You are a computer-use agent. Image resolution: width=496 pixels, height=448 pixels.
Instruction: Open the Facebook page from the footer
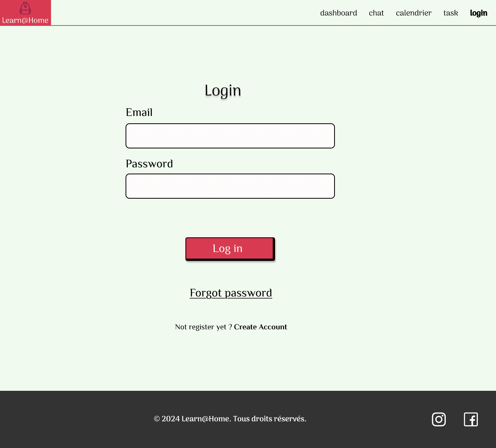coord(471,419)
